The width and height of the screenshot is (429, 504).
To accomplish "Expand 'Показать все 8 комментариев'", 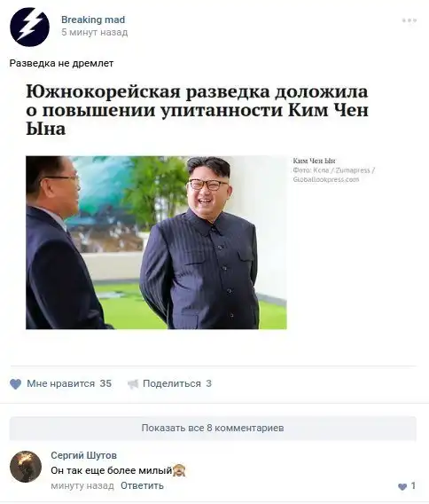I will tap(213, 429).
